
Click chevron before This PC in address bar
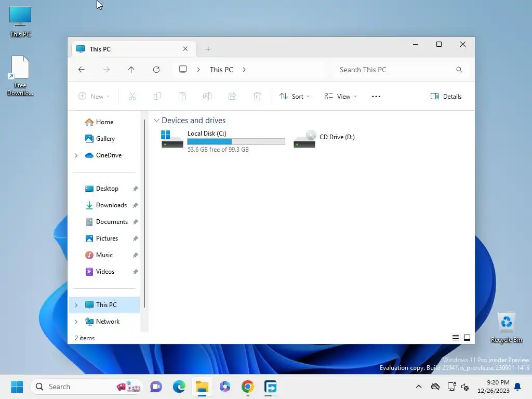coord(198,70)
